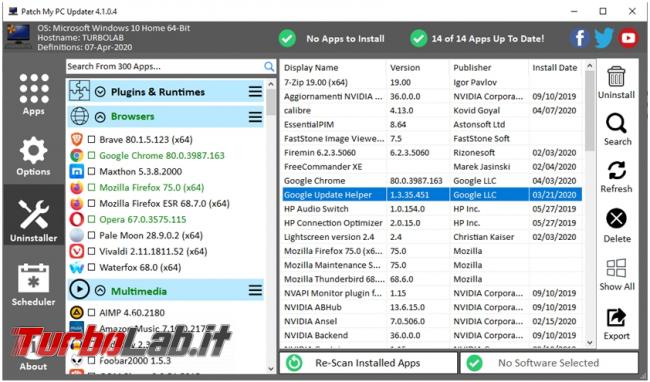Click the installed apps list down scroll arrow
This screenshot has height=382, width=650.
589,343
